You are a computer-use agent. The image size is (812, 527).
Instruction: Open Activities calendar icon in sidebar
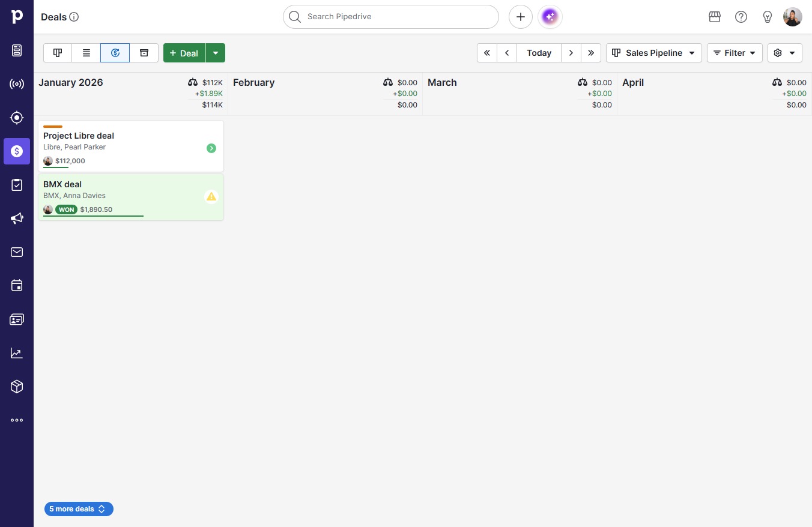pyautogui.click(x=17, y=286)
